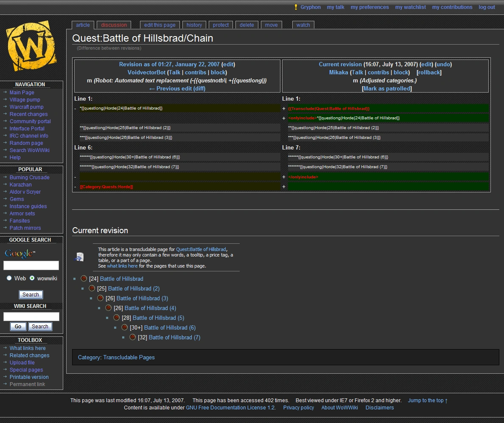Select the wowwiki radio button
504x423 pixels.
(32, 278)
